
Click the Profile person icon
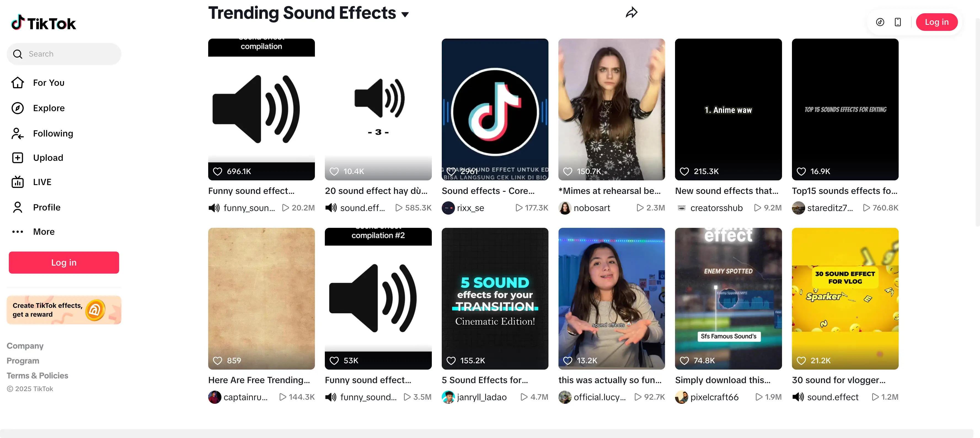click(x=17, y=207)
